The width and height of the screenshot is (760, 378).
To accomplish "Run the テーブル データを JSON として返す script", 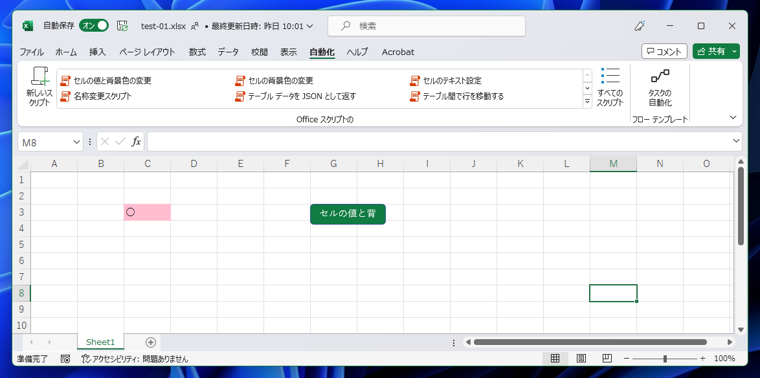I will (296, 96).
